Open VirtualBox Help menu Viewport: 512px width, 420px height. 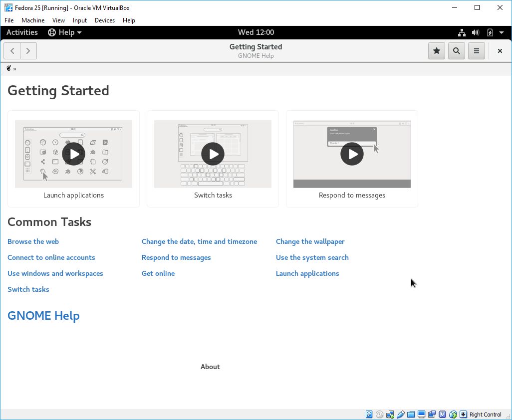click(x=129, y=20)
